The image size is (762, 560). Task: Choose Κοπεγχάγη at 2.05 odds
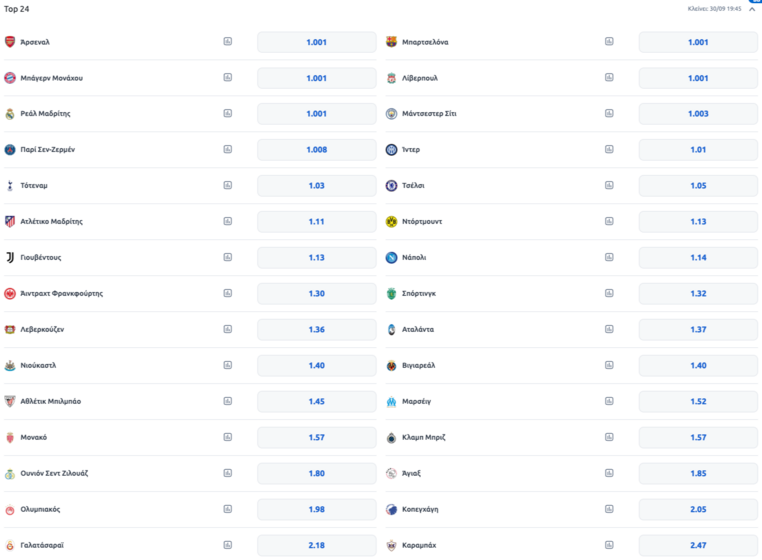pyautogui.click(x=698, y=509)
